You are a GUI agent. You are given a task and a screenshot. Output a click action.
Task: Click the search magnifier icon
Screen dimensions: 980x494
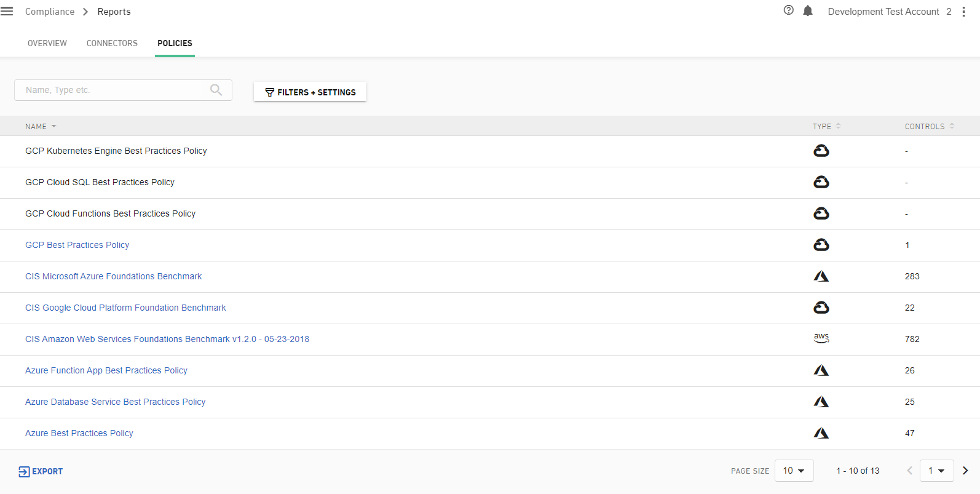tap(216, 90)
